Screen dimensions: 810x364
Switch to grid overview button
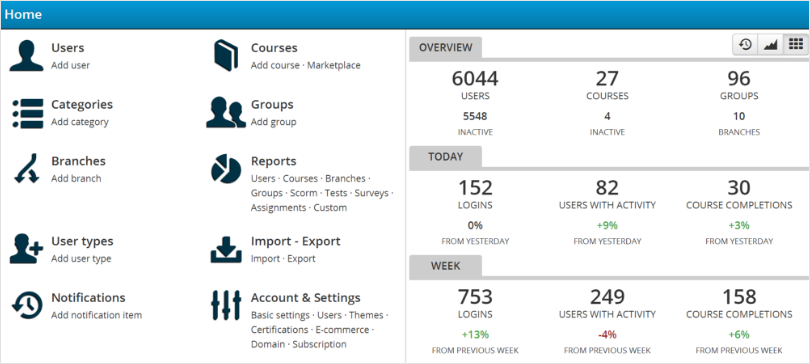pos(796,45)
